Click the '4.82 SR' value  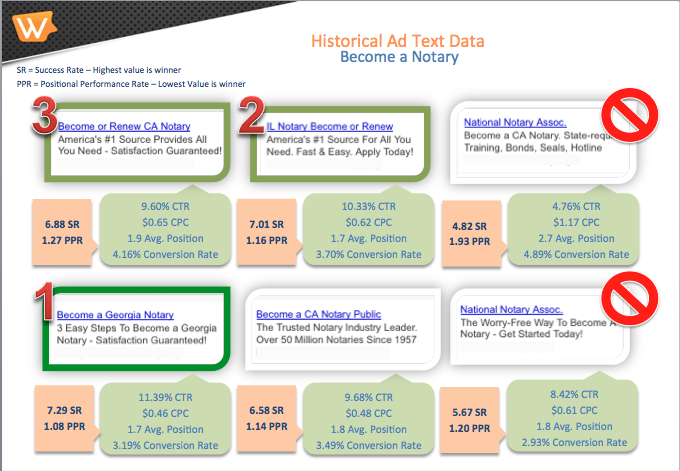tap(470, 226)
